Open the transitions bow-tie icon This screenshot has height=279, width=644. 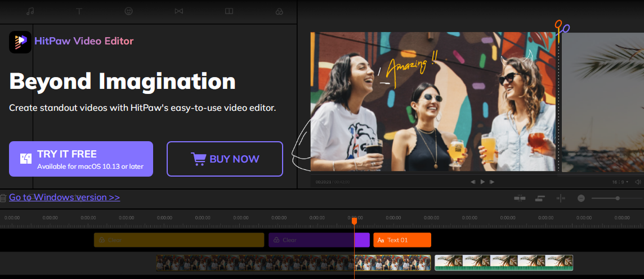tap(178, 11)
